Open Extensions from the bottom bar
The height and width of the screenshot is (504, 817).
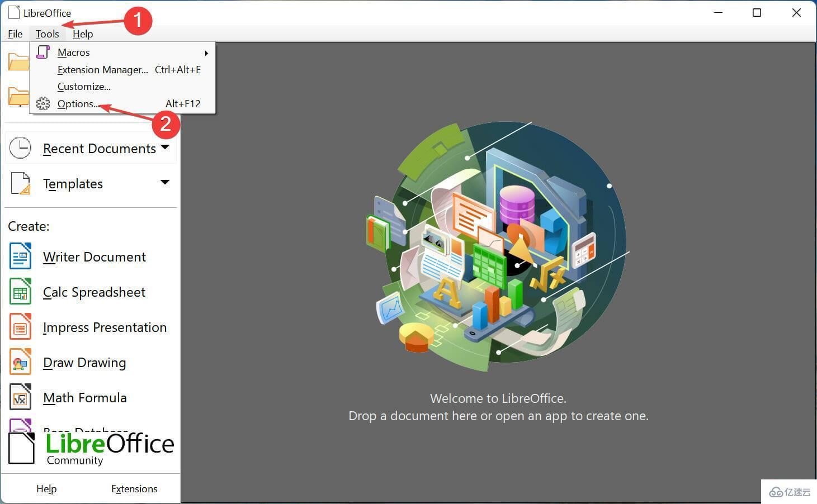pos(134,489)
